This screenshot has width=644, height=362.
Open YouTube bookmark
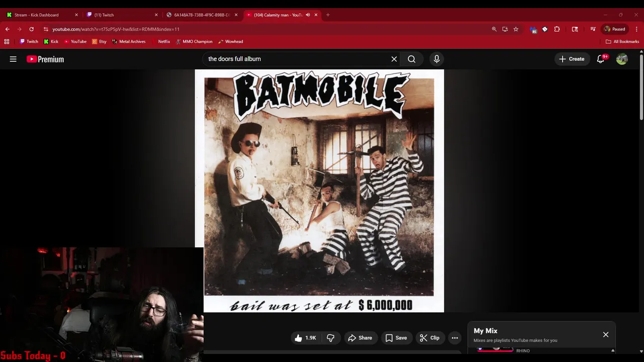pos(75,42)
